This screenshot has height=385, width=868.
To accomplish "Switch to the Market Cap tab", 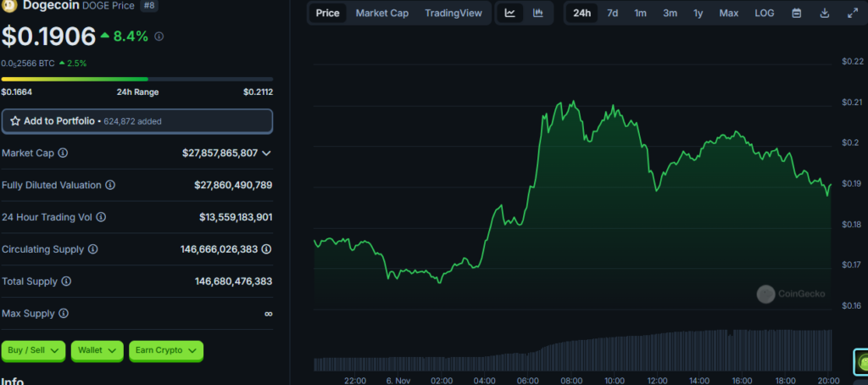I will pyautogui.click(x=382, y=14).
